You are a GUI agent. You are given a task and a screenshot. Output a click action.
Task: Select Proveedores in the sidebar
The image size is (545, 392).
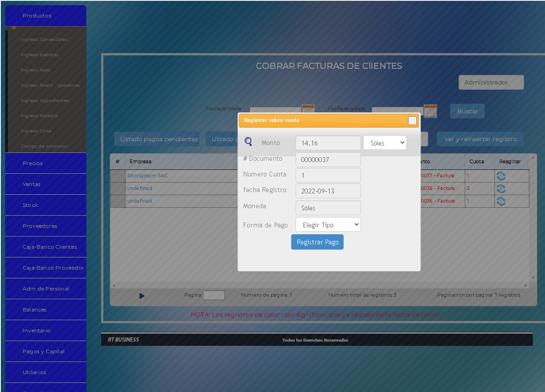point(45,226)
